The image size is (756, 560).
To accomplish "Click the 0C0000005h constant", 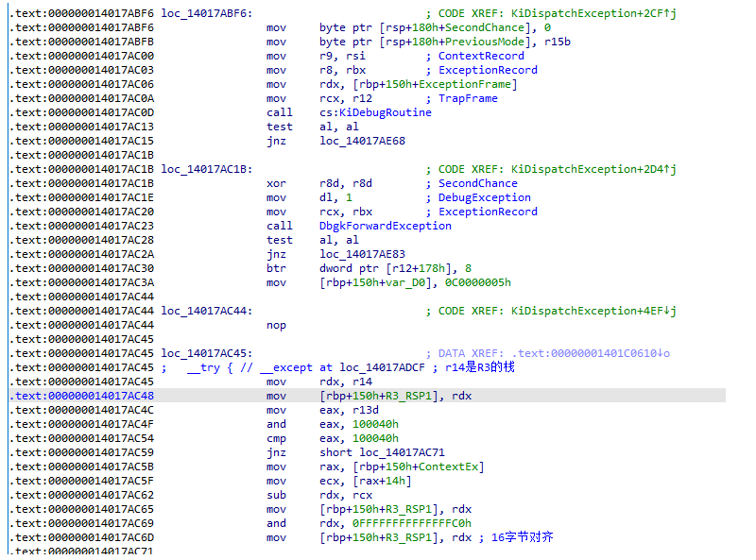I will 478,282.
